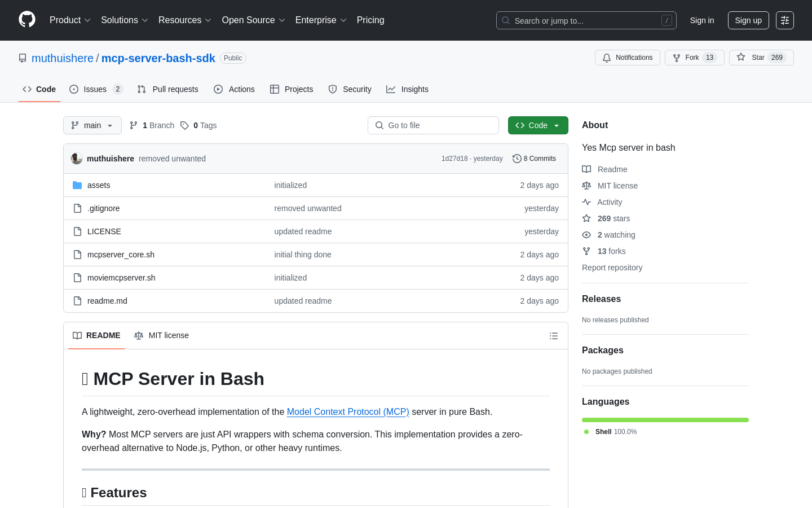The width and height of the screenshot is (812, 508).
Task: Click the branch icon beside 1 Branch
Action: [x=134, y=125]
